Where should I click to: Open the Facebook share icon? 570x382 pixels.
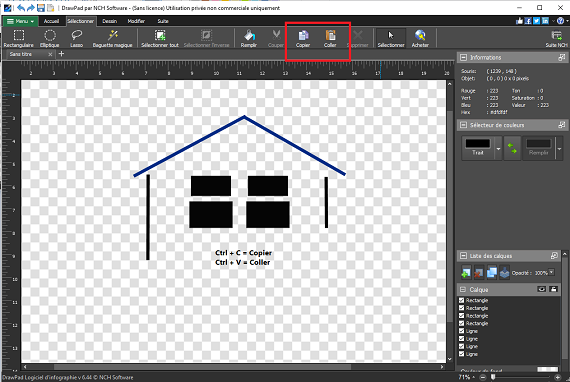point(528,21)
